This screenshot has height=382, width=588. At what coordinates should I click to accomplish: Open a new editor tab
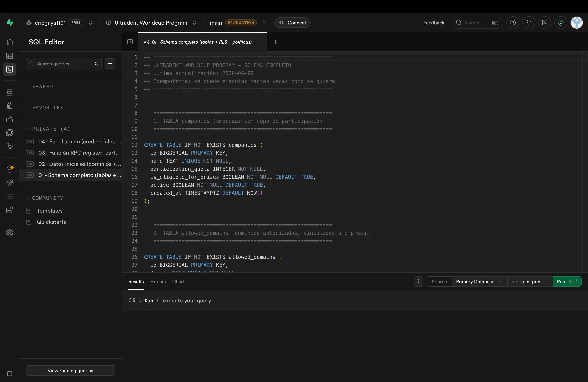(x=275, y=42)
